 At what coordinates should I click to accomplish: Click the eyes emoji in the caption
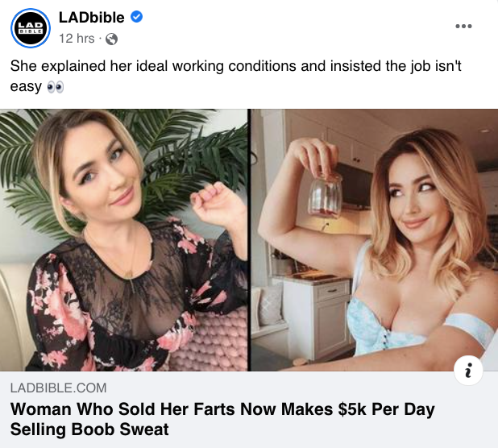[54, 85]
